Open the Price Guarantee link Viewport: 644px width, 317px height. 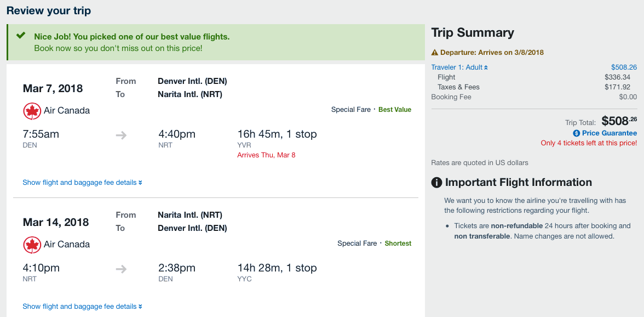click(x=609, y=133)
